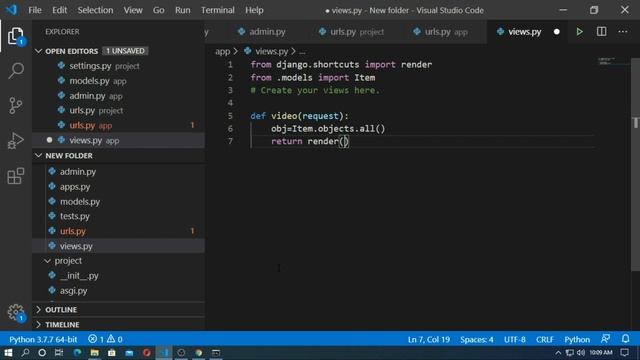The width and height of the screenshot is (640, 360).
Task: Change indentation via Spaces: 4
Action: click(x=476, y=339)
